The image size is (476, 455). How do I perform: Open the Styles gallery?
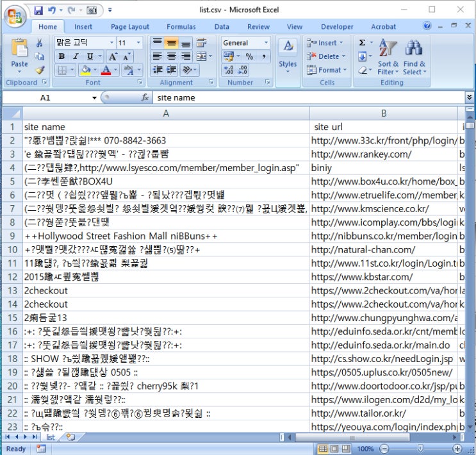coord(288,56)
